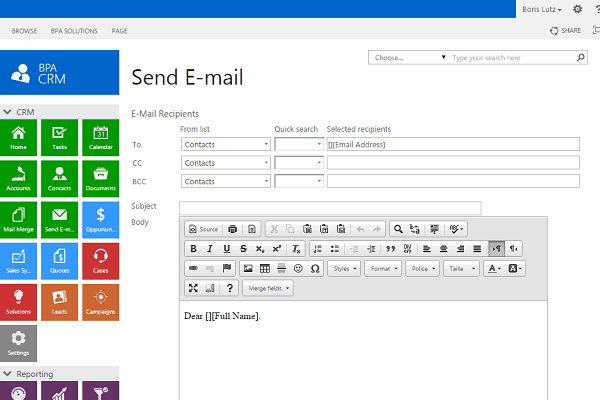Toggle italic formatting
Viewport: 600px width, 400px height.
click(x=210, y=249)
